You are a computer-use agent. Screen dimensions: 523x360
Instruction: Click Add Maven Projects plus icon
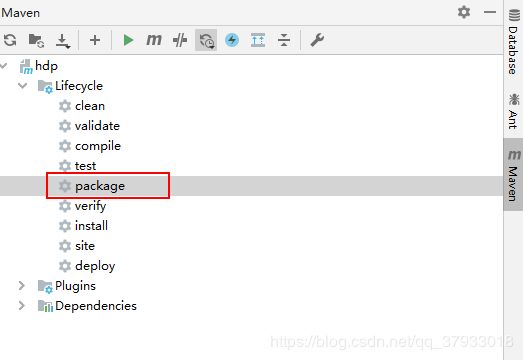click(95, 40)
